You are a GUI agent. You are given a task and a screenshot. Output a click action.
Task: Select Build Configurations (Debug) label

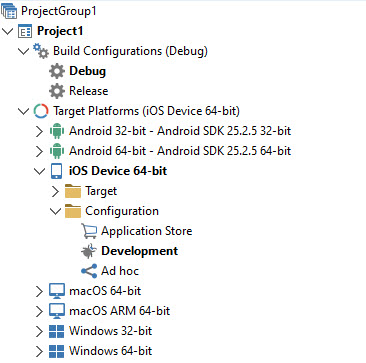130,51
